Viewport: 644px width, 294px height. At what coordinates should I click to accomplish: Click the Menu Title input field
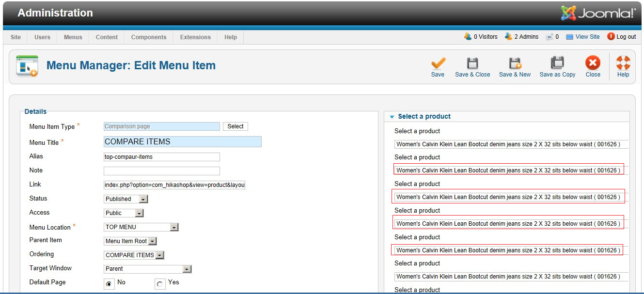[x=183, y=142]
